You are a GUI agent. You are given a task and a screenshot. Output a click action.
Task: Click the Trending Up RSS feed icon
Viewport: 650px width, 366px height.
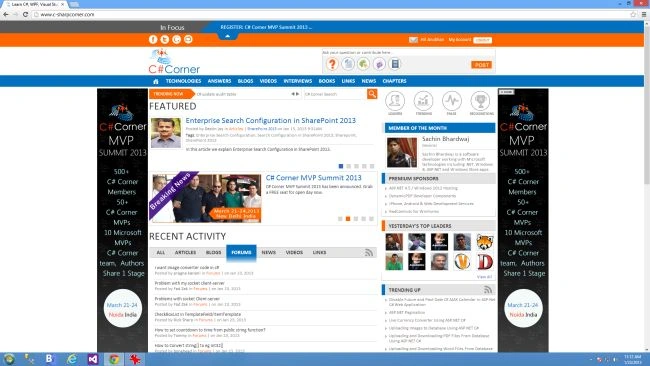tap(488, 289)
